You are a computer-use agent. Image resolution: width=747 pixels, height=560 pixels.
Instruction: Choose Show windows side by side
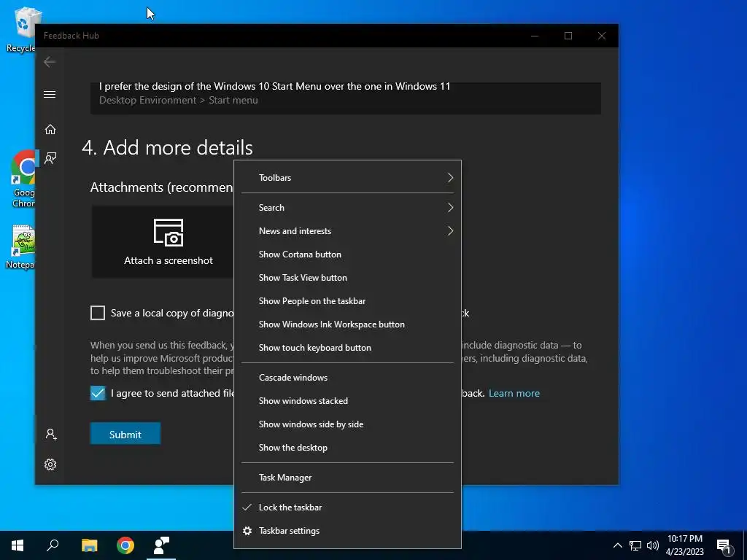pyautogui.click(x=347, y=424)
